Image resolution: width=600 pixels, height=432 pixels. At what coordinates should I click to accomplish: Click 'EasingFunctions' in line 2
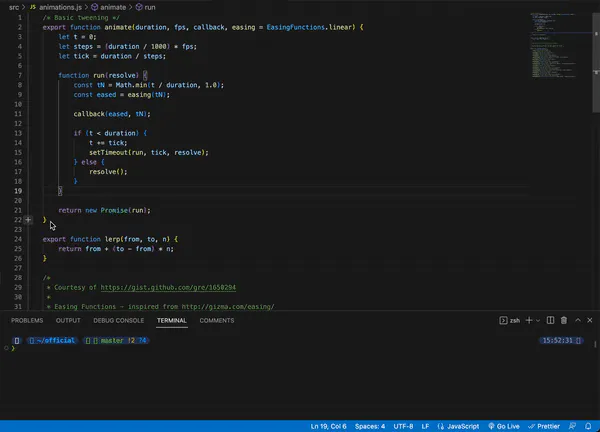click(x=296, y=27)
